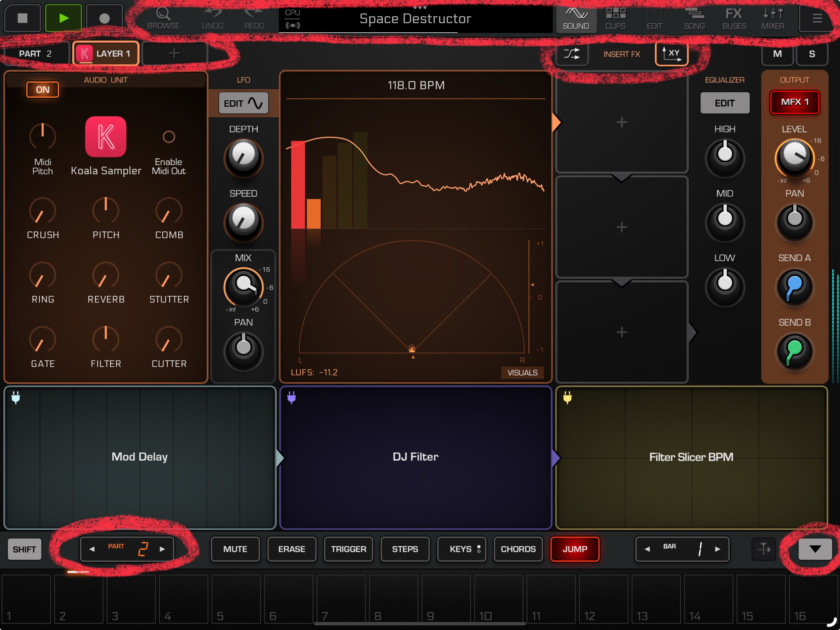Click the shuffle routing icon beside Insert FX

pos(572,54)
